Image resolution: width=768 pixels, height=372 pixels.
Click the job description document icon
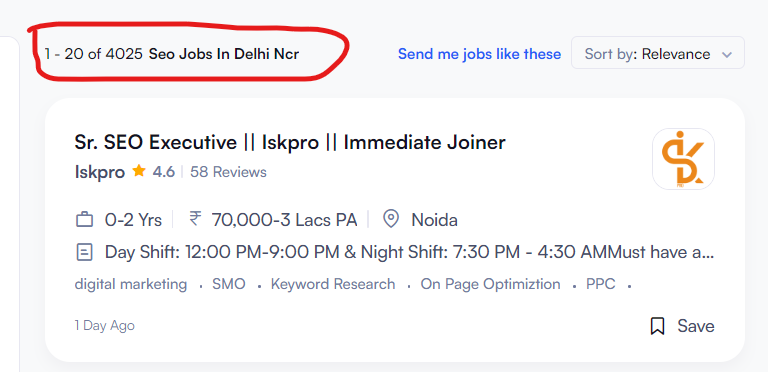coord(84,253)
